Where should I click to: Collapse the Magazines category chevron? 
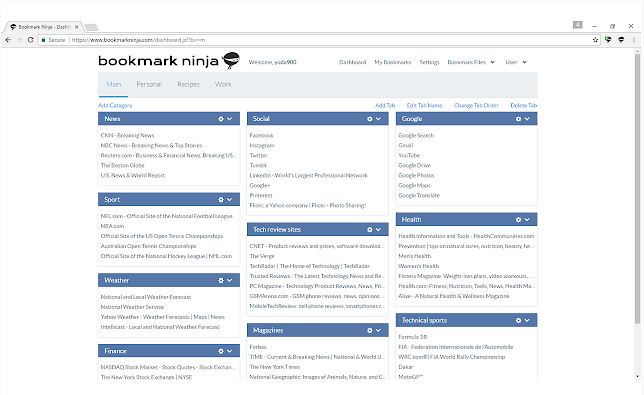coord(378,330)
